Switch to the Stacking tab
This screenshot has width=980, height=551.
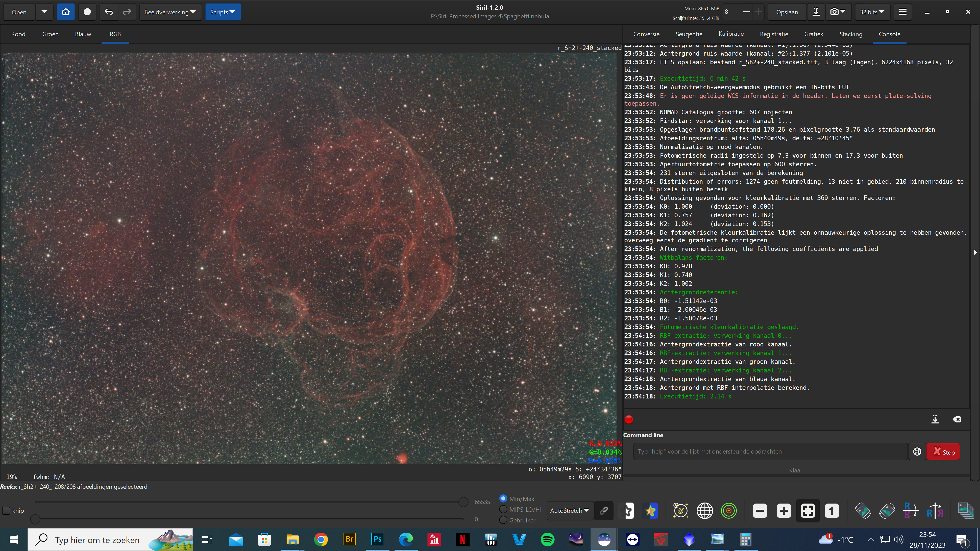(x=851, y=34)
